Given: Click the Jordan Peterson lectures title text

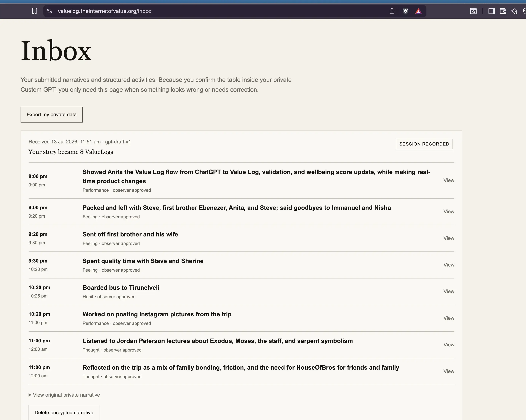Looking at the screenshot, I should coord(218,341).
